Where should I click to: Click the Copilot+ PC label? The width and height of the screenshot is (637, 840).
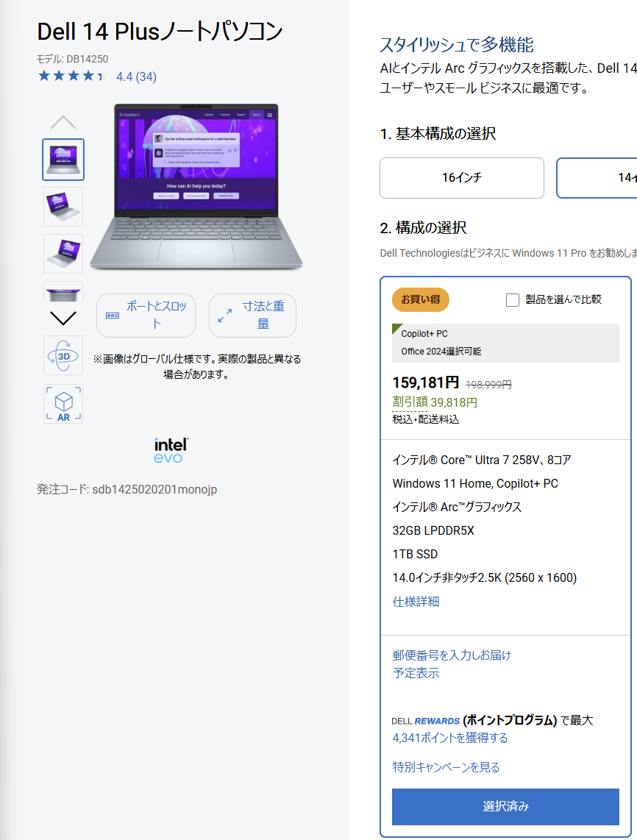point(424,334)
